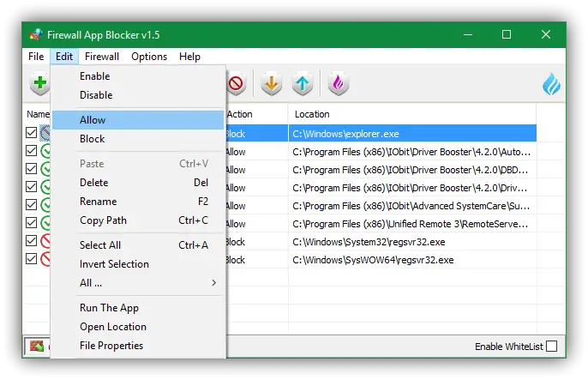Viewport: 588px width, 380px height.
Task: Choose Select All menu entry
Action: pos(138,245)
